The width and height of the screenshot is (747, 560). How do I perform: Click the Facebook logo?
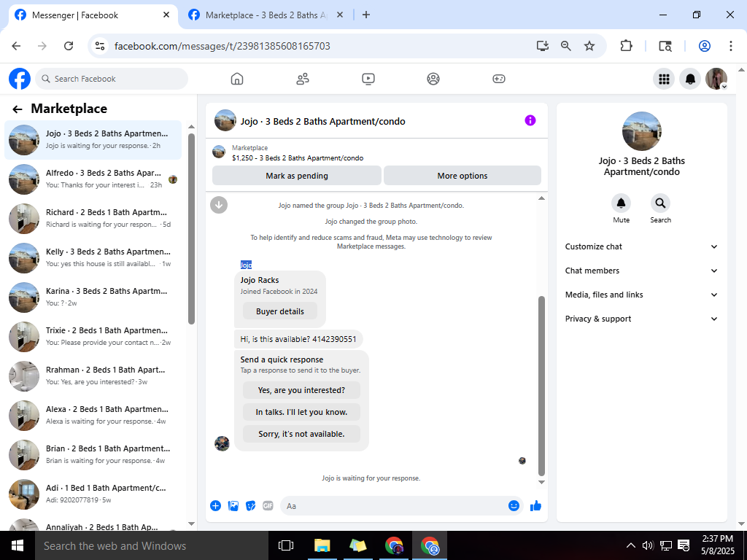[x=20, y=79]
